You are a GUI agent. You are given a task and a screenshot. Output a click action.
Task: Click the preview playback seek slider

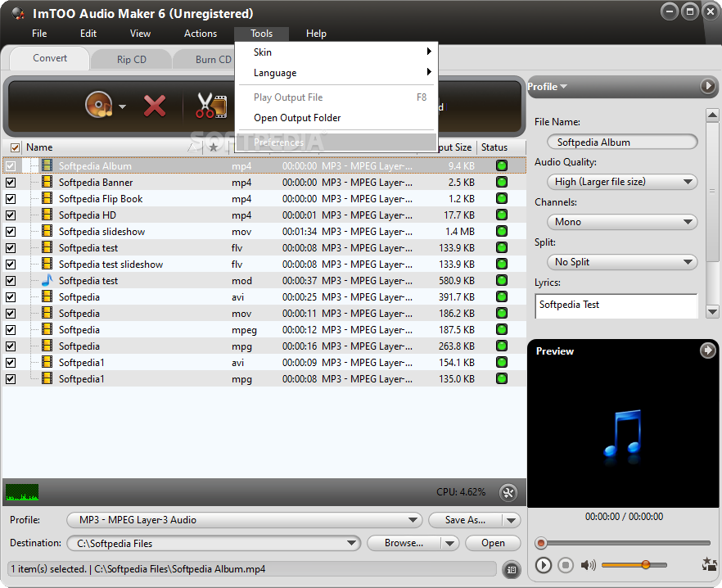coord(622,543)
